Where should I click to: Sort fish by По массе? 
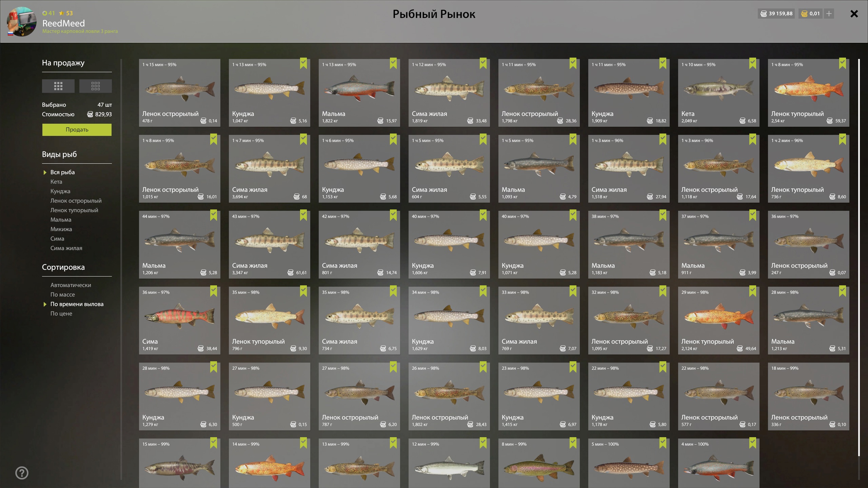pos(63,294)
